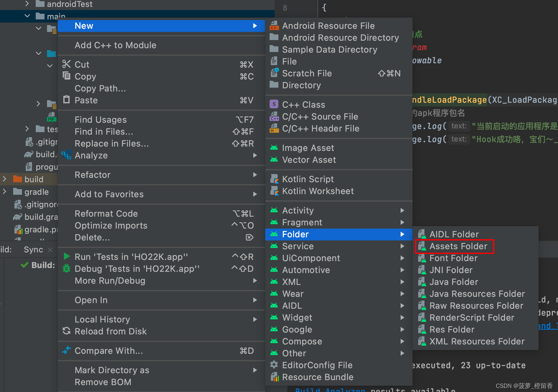Click the Paste clipboard icon
This screenshot has height=392, width=558.
click(x=66, y=100)
